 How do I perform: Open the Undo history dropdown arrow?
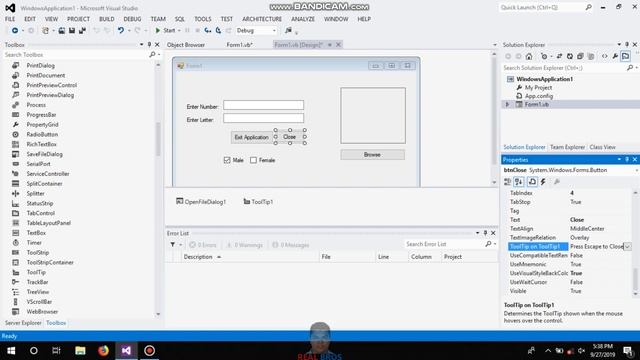[x=129, y=31]
